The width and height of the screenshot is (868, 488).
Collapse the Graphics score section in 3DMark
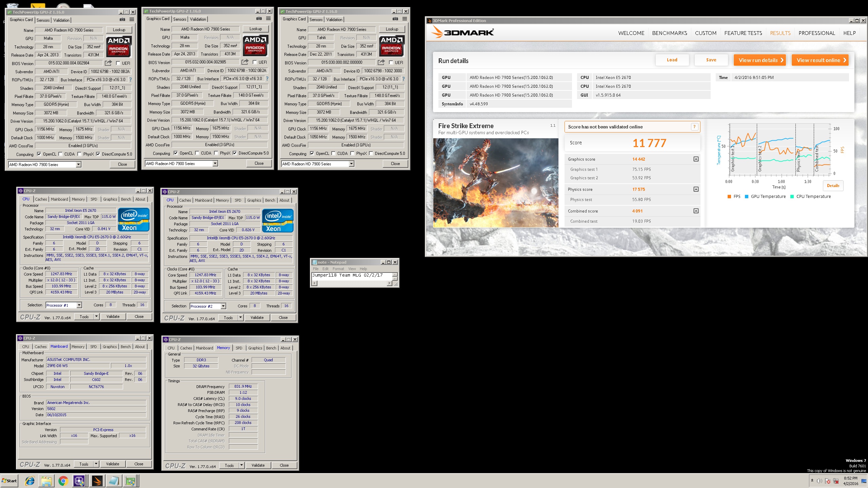point(696,159)
